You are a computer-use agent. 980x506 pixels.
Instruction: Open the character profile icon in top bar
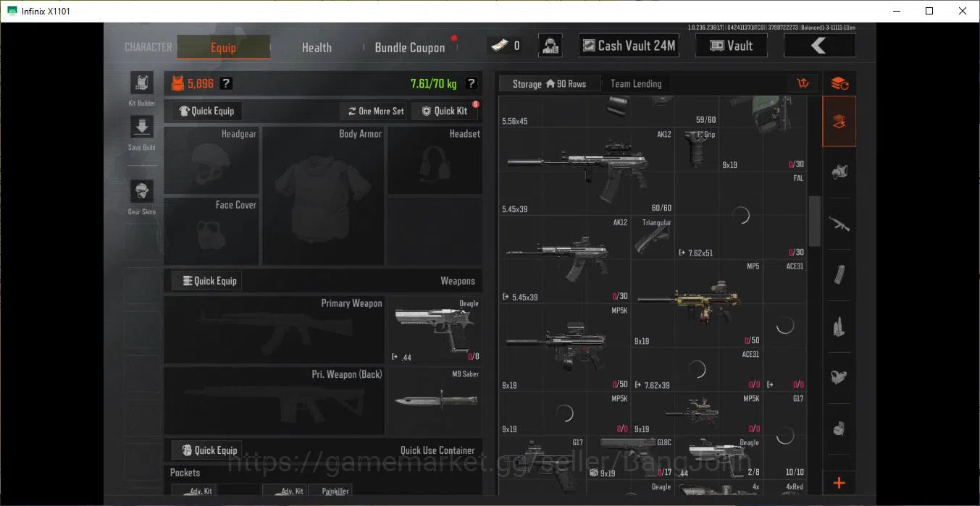tap(550, 46)
